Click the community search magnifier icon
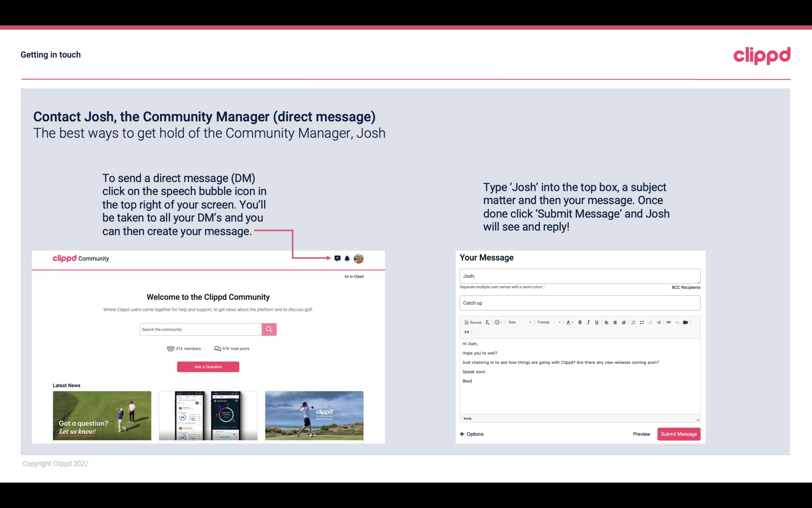This screenshot has width=812, height=508. click(268, 329)
